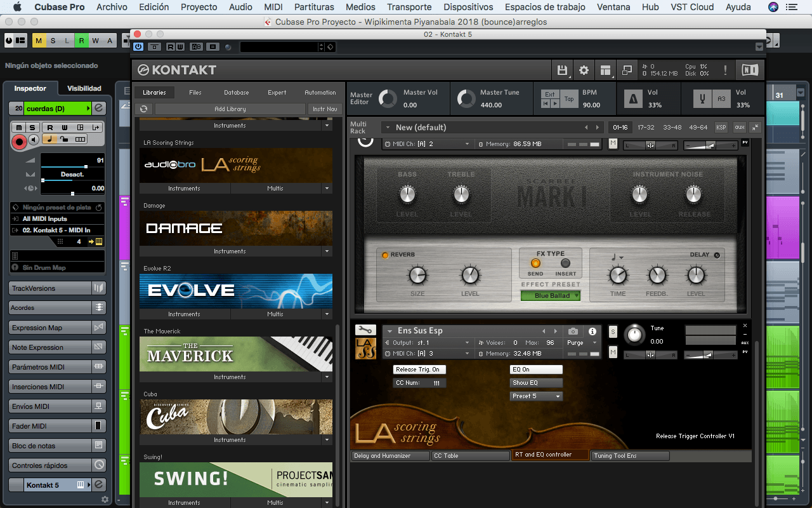
Task: Open CC Table script tab
Action: 471,456
